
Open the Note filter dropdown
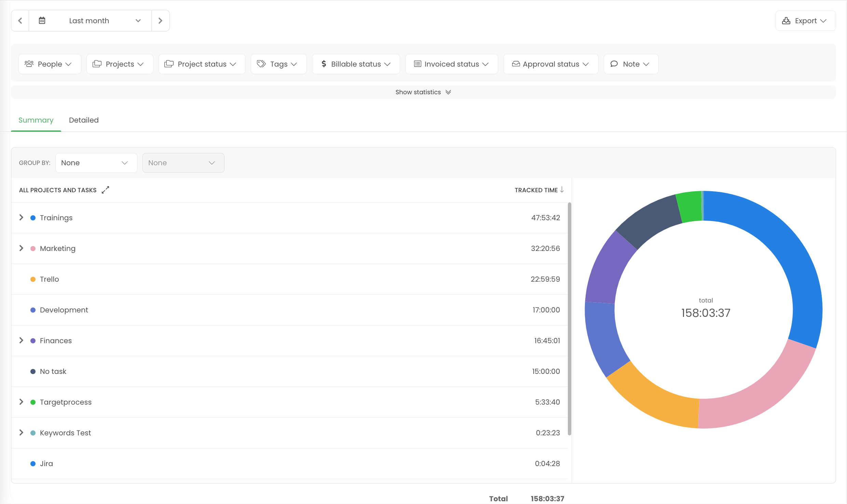point(631,64)
